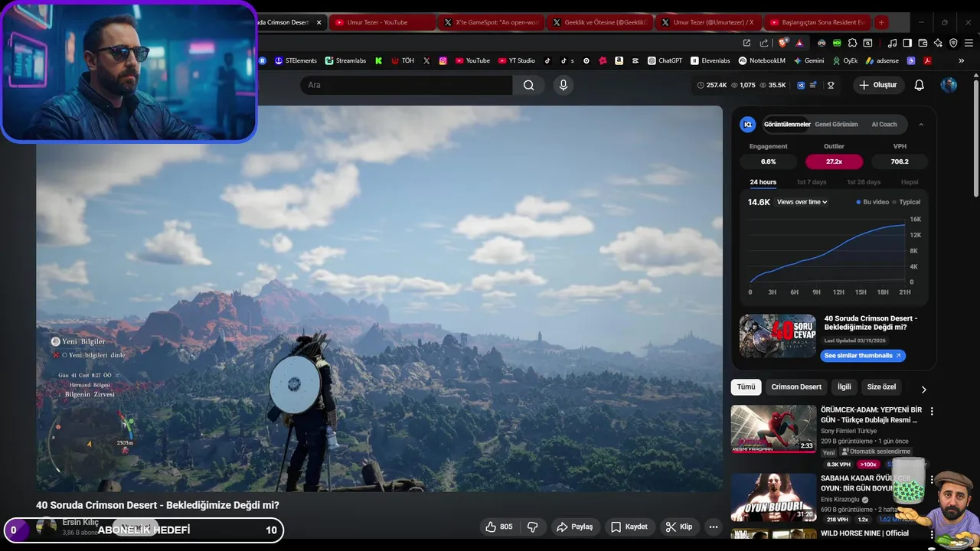Click the Outlier 27.2x value
This screenshot has width=980, height=551.
[834, 161]
